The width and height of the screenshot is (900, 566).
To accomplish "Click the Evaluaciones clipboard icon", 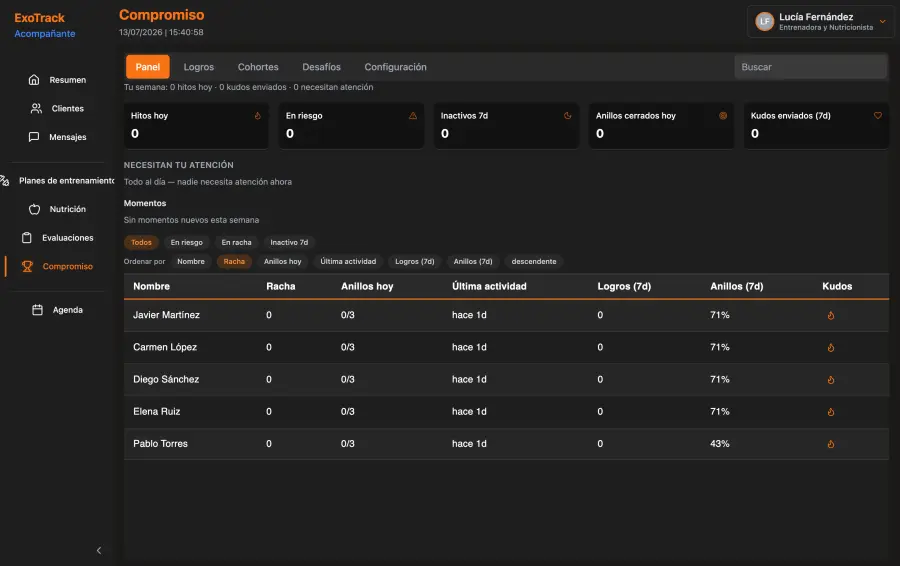I will (27, 238).
